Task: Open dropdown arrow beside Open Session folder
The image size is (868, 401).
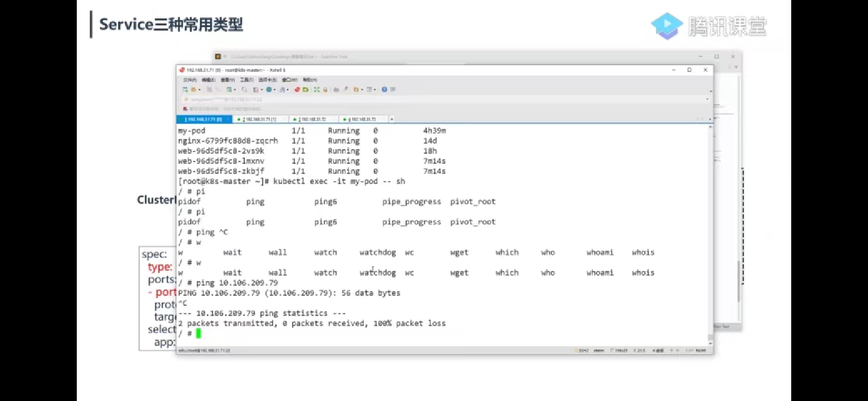Action: (198, 90)
